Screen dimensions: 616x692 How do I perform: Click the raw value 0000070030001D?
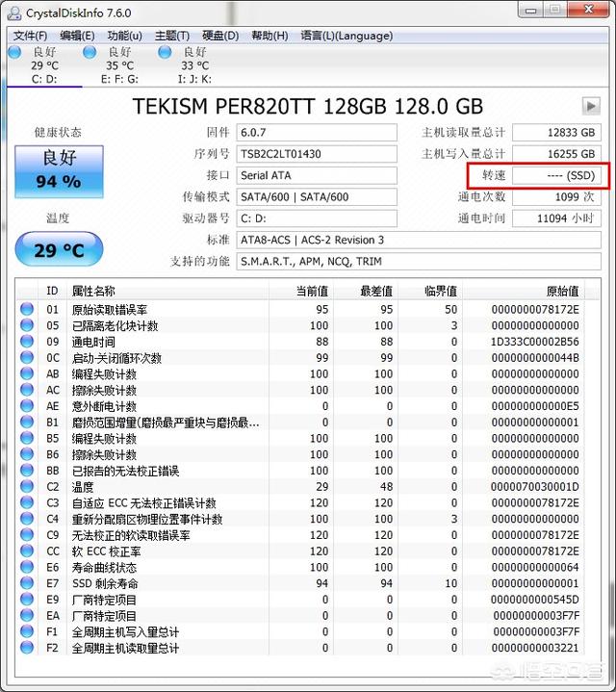(x=535, y=487)
